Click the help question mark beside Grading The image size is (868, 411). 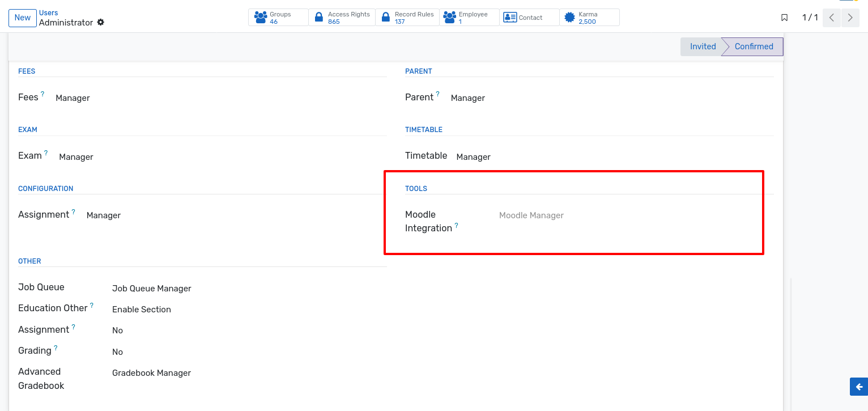(x=56, y=348)
